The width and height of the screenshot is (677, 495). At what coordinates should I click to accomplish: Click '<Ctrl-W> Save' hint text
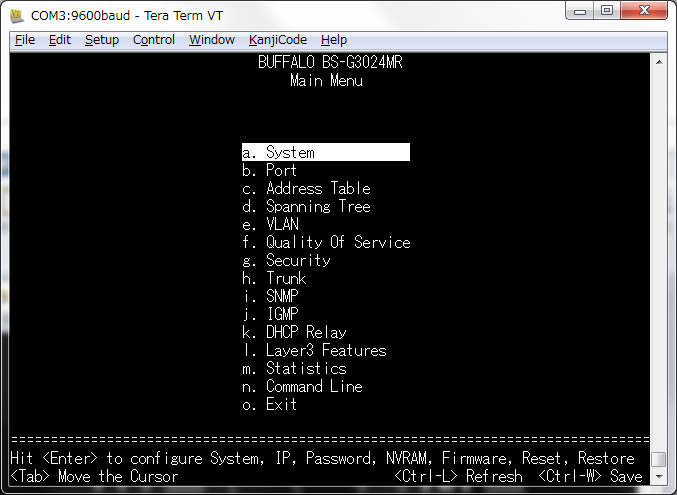(x=591, y=476)
